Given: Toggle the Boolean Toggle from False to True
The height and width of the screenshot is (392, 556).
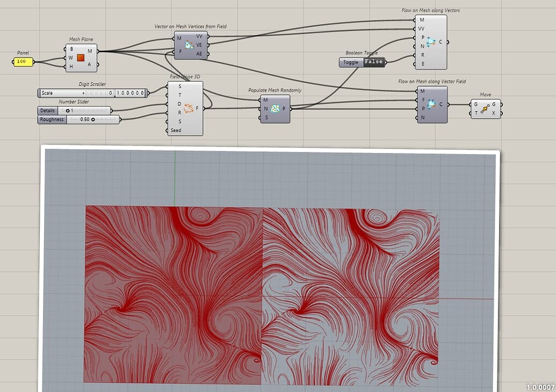Looking at the screenshot, I should [x=373, y=62].
